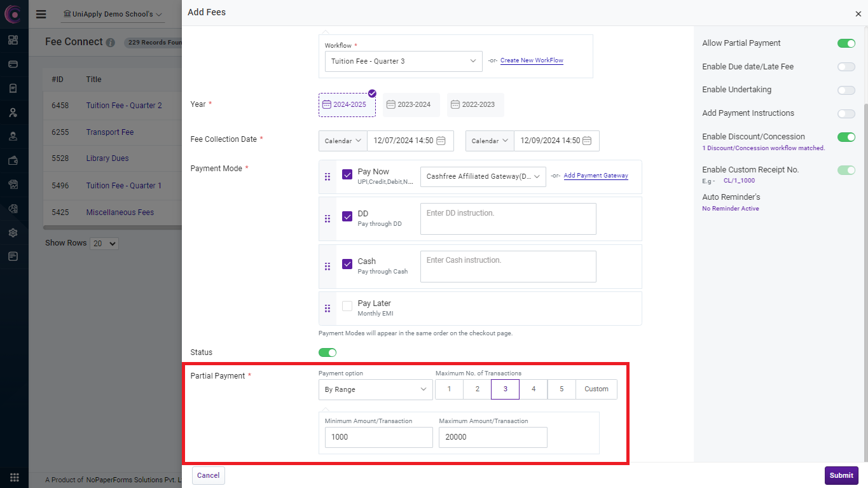
Task: Click the Submit button
Action: coord(841,475)
